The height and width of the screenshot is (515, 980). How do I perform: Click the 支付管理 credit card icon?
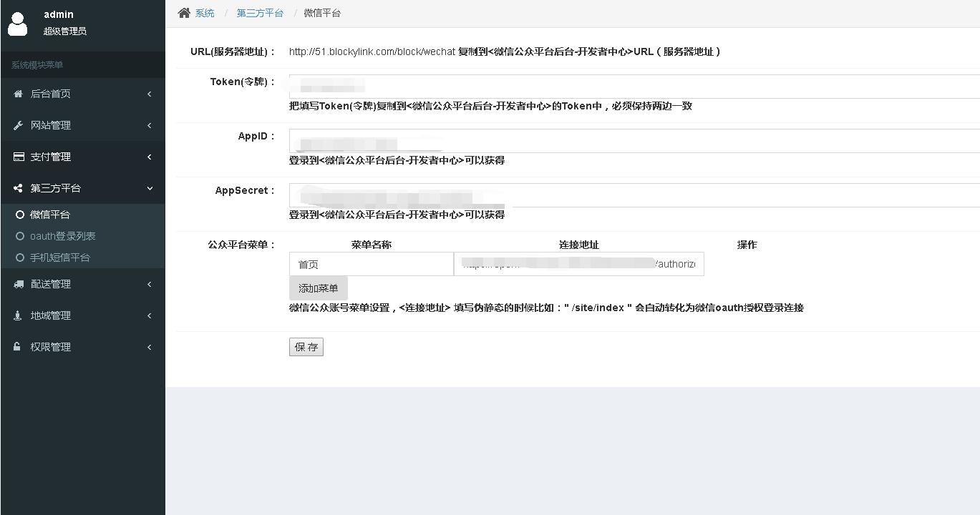tap(19, 157)
